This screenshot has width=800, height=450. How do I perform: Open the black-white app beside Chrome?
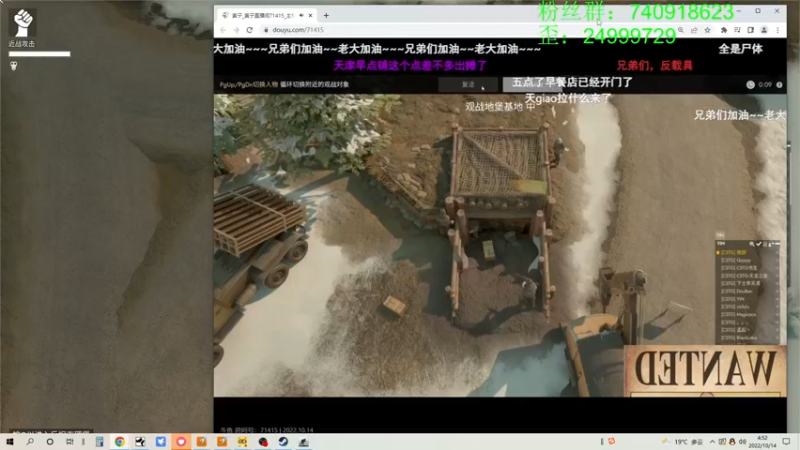[x=140, y=442]
